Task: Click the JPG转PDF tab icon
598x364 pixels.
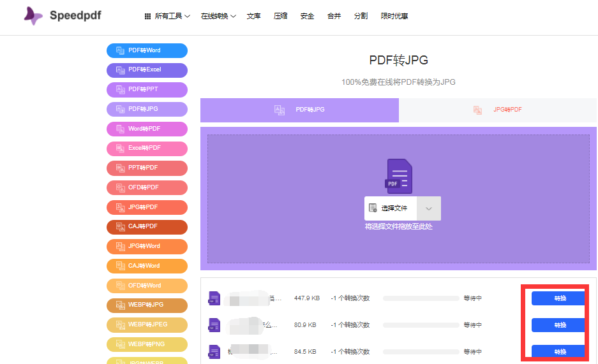Action: click(477, 110)
